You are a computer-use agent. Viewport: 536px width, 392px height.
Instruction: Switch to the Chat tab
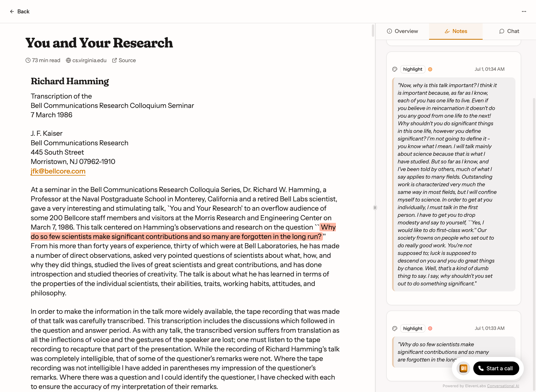(x=509, y=31)
